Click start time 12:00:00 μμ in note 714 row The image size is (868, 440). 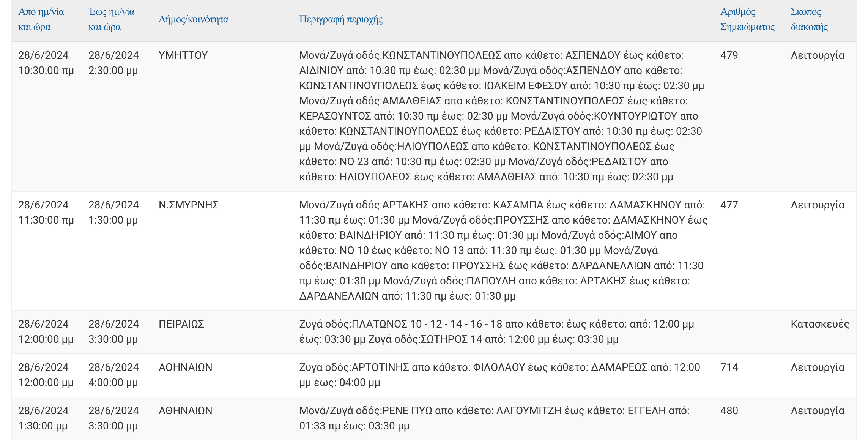pyautogui.click(x=46, y=375)
